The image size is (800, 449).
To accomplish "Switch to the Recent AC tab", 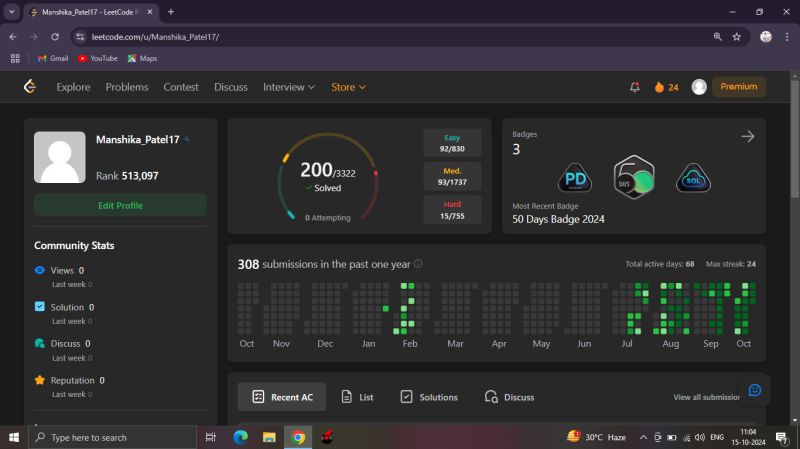I will 282,397.
